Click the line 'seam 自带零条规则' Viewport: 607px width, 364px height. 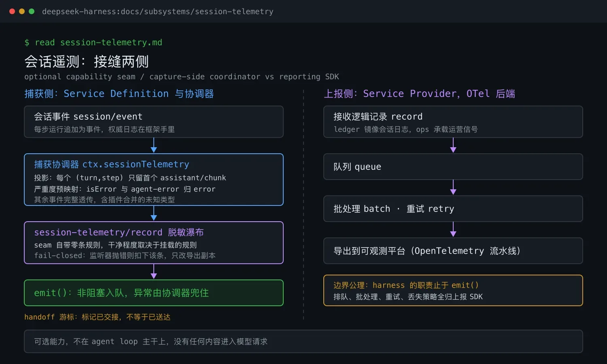click(x=115, y=245)
